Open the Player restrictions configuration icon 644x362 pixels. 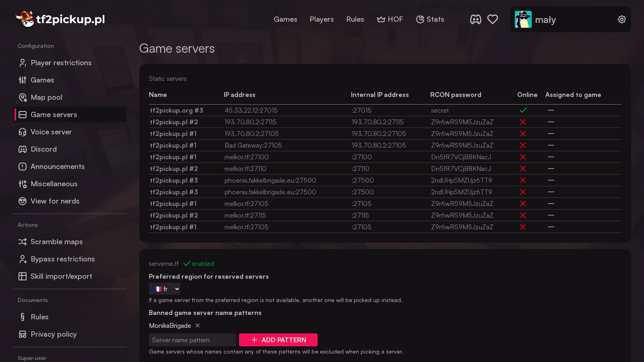pos(23,63)
